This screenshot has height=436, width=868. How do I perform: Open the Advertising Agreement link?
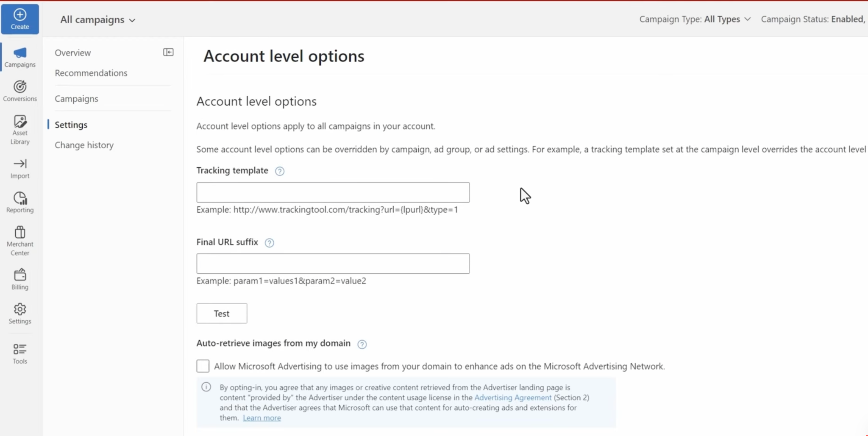(x=513, y=397)
